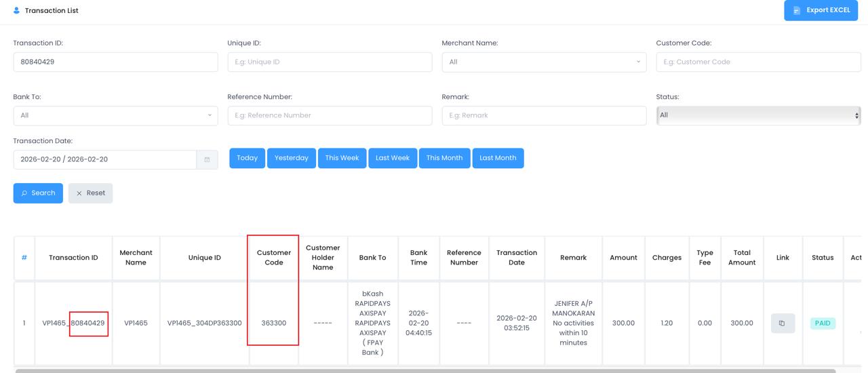Select the This Month date range
Screen dimensions: 868x373
(444, 158)
